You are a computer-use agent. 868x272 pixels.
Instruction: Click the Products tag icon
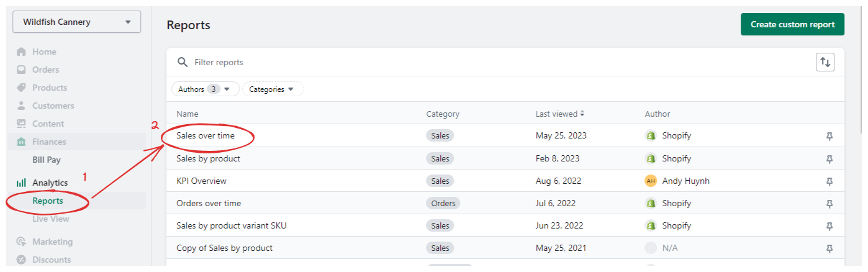(x=22, y=88)
